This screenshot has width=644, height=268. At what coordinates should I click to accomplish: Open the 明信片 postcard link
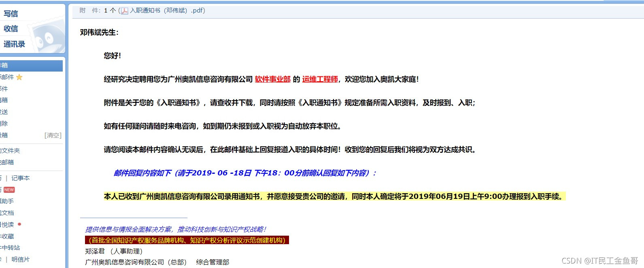21,260
